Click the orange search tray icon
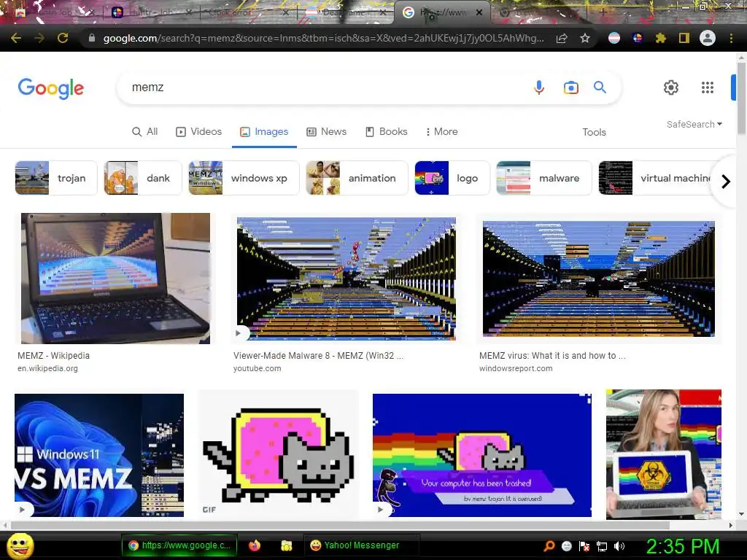Viewport: 747px width, 560px height. coord(549,546)
